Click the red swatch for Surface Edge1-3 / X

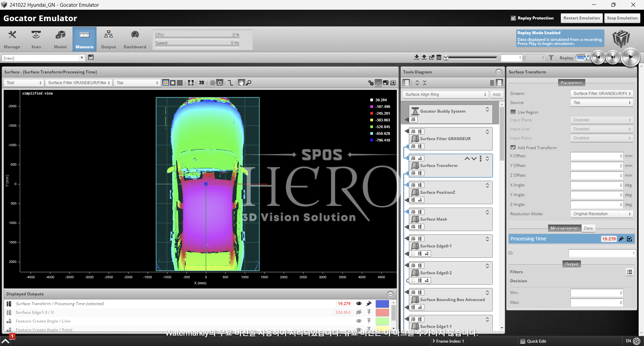382,312
